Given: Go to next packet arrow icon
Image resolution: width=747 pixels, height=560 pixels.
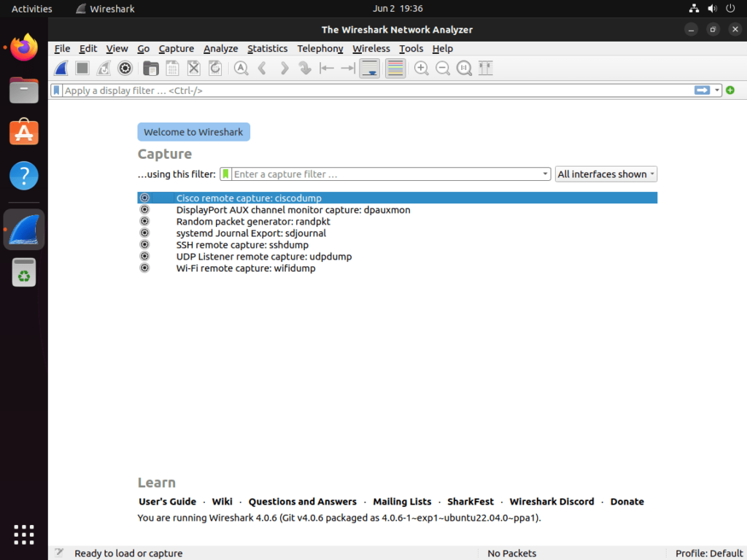Looking at the screenshot, I should point(284,68).
